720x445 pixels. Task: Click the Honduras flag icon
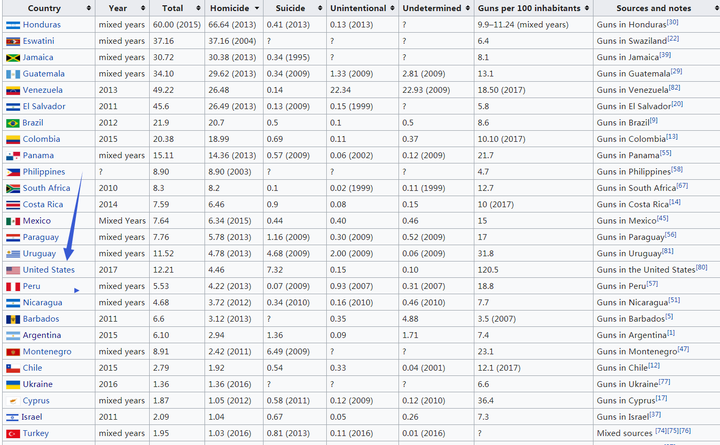click(13, 25)
